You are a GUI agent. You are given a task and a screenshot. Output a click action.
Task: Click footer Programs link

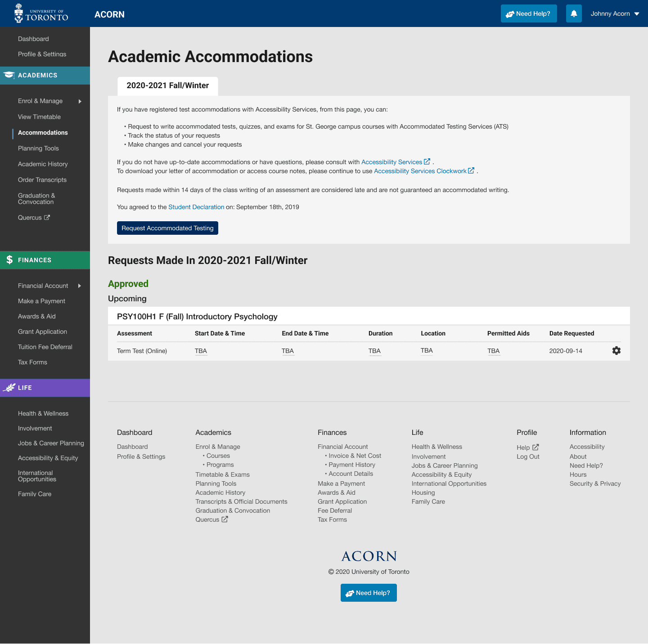click(x=220, y=465)
